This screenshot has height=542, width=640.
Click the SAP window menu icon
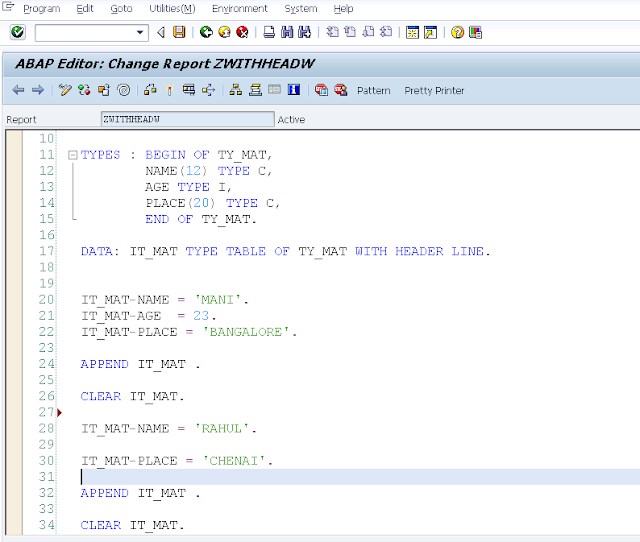pos(8,7)
